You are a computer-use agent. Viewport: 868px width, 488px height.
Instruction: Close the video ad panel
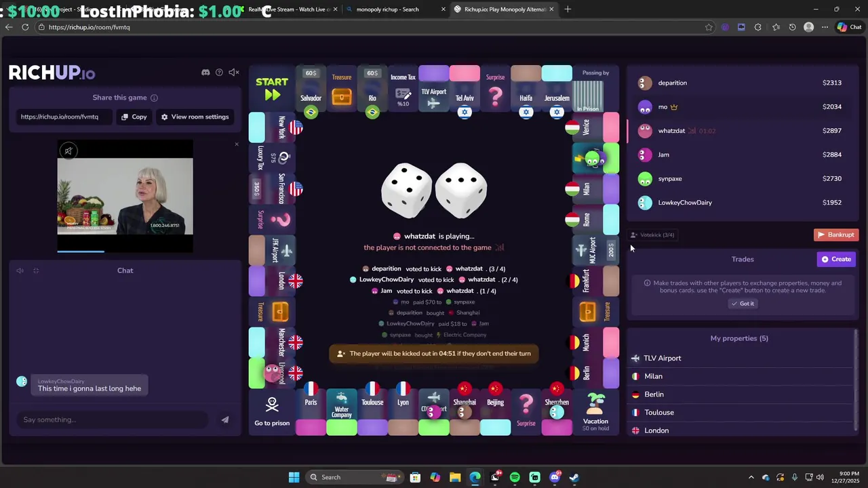coord(236,144)
